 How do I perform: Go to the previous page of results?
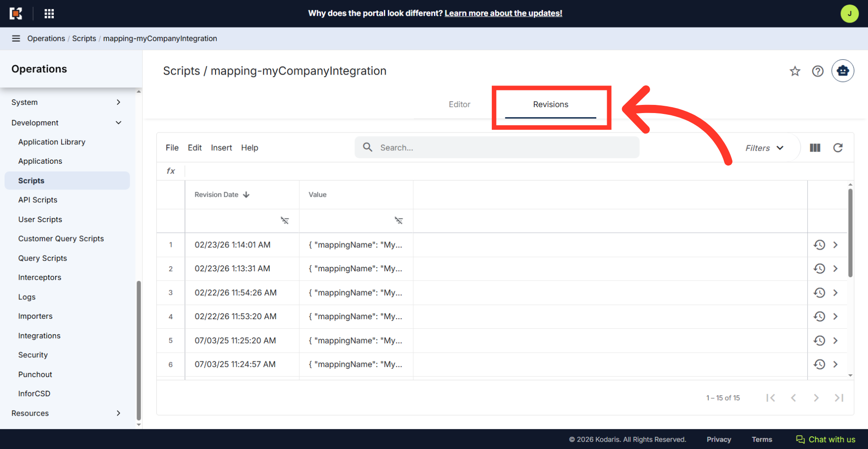[793, 398]
